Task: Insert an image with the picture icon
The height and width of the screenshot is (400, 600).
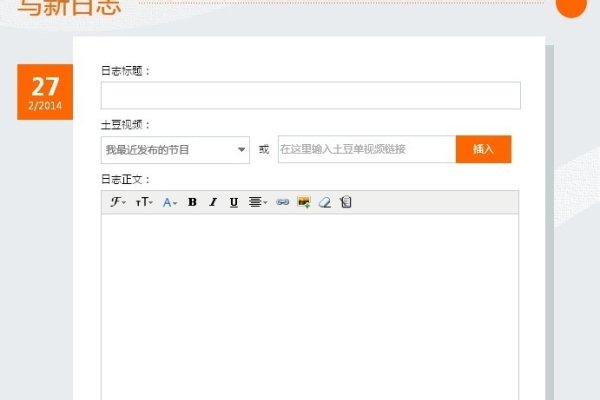Action: point(304,202)
